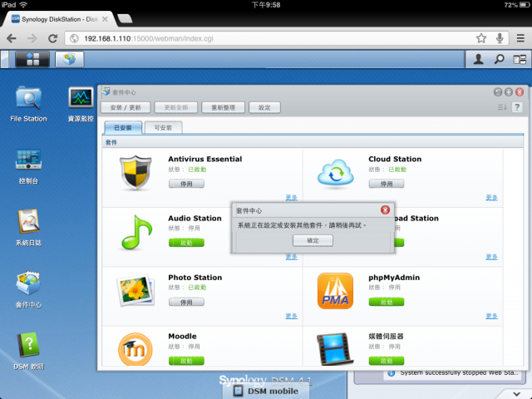Click the 安裝 / 更新 button

pos(126,107)
